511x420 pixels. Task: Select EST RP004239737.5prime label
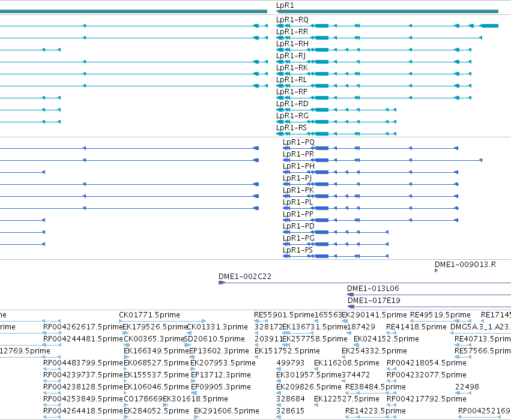coord(83,376)
